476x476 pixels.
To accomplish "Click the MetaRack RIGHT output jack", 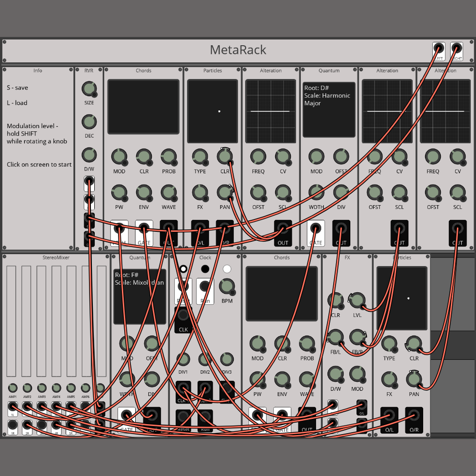I will click(x=456, y=49).
